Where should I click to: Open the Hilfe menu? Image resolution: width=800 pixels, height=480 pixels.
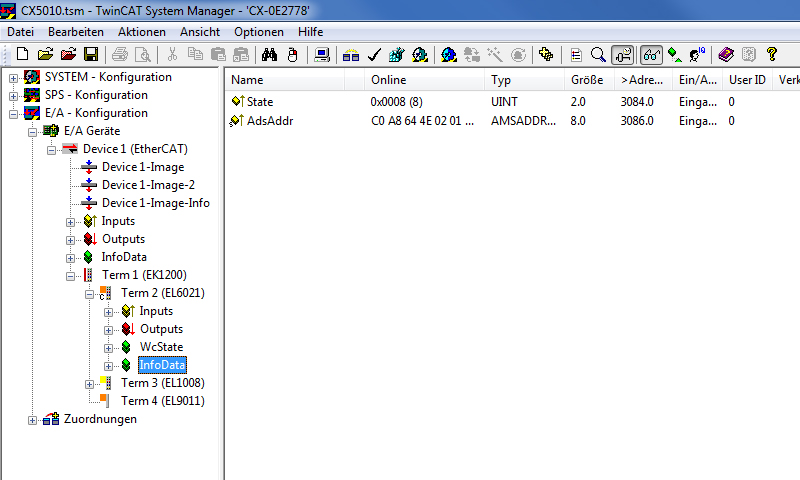[x=311, y=32]
